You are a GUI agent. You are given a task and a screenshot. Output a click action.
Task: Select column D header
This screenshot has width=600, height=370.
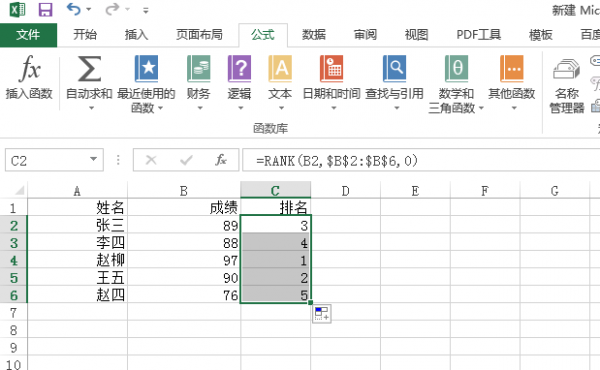[x=345, y=191]
